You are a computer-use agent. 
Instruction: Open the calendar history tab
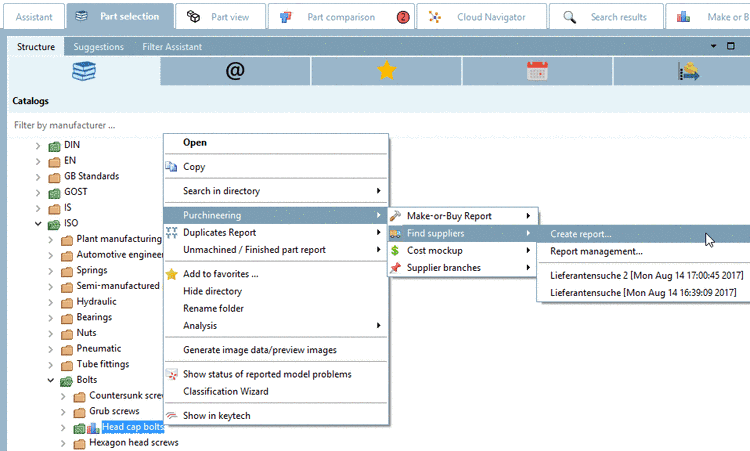[537, 71]
